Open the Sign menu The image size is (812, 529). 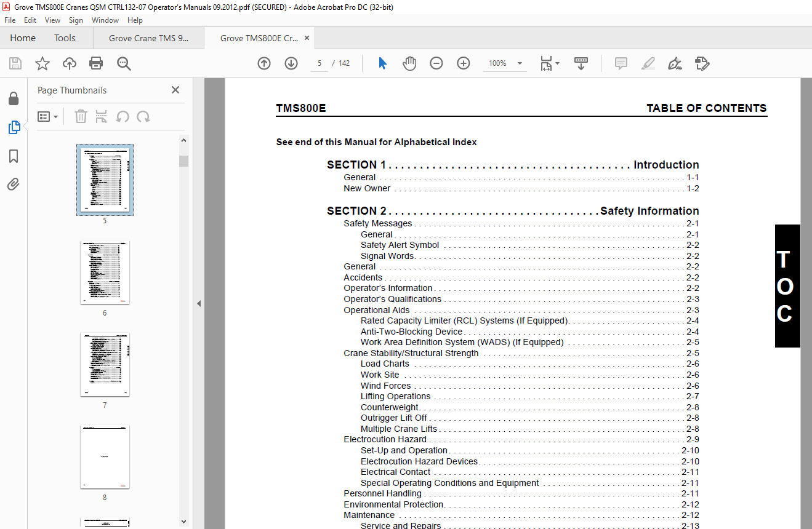tap(76, 20)
